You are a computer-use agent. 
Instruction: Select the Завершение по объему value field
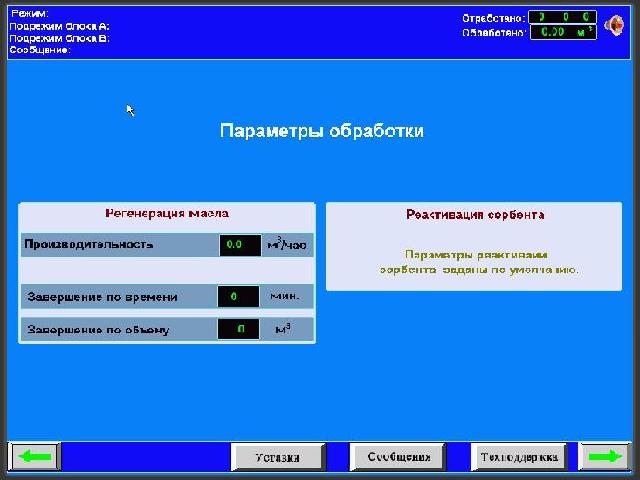pyautogui.click(x=238, y=329)
